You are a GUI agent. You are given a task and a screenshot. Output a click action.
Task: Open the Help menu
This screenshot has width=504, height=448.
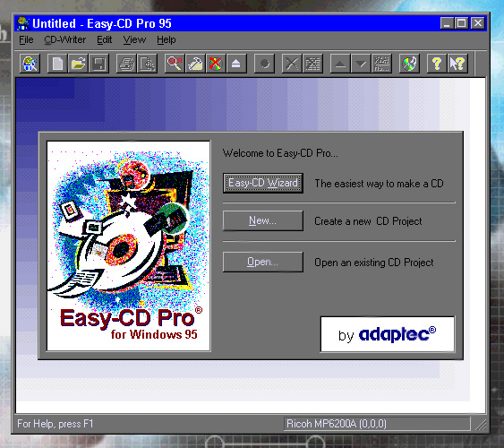point(167,40)
